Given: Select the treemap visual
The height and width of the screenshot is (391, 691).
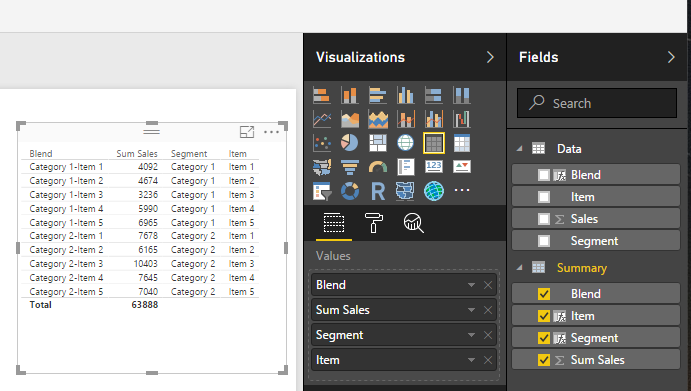Looking at the screenshot, I should pos(378,143).
